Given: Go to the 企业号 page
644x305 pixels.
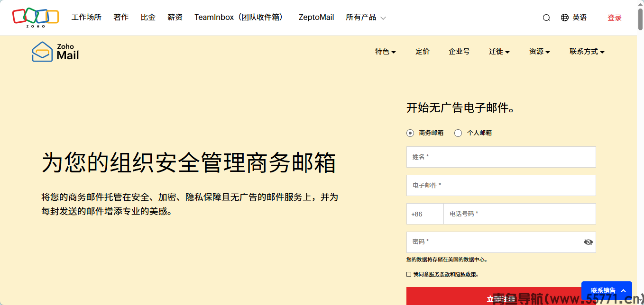Looking at the screenshot, I should (459, 52).
